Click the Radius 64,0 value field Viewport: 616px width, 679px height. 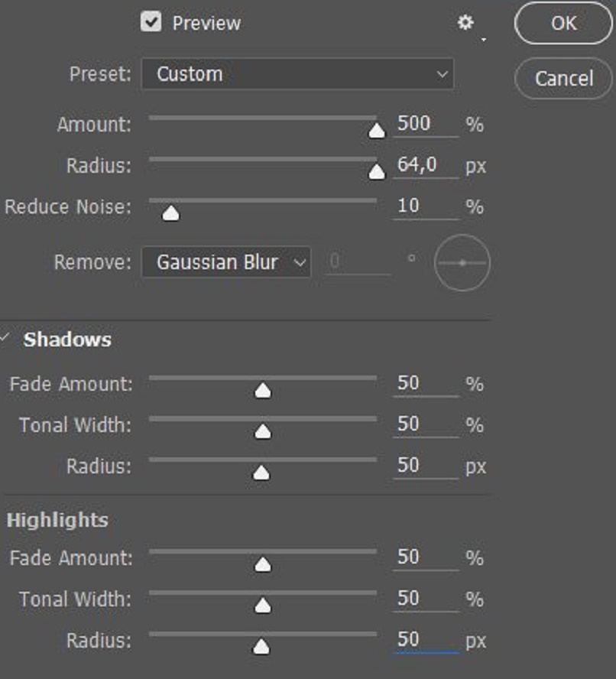pyautogui.click(x=424, y=165)
